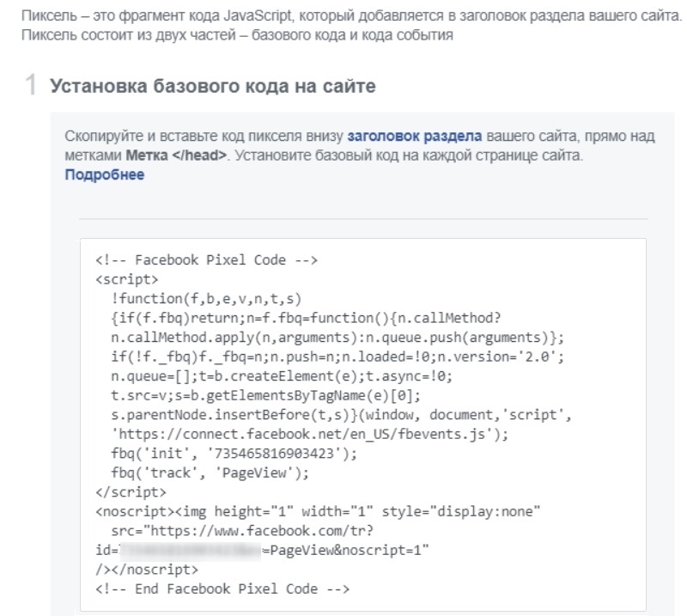Click the closing '</script>' tag line
This screenshot has height=616, width=687.
[131, 492]
